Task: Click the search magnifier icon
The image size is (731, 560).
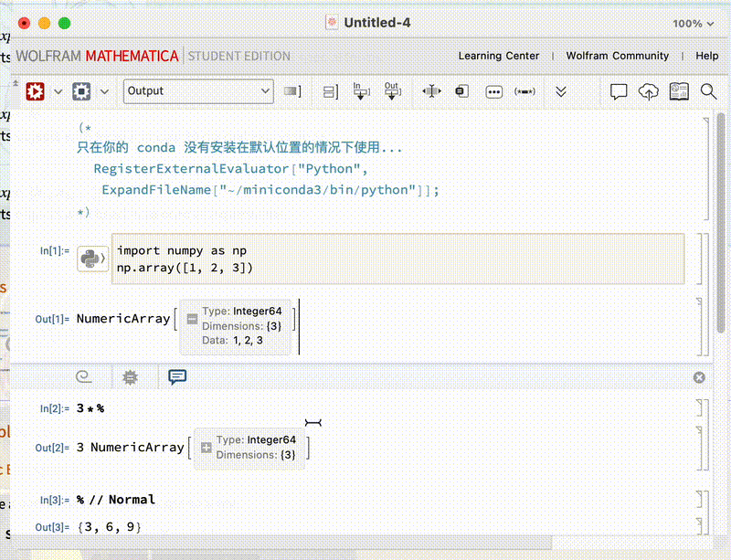Action: [709, 91]
